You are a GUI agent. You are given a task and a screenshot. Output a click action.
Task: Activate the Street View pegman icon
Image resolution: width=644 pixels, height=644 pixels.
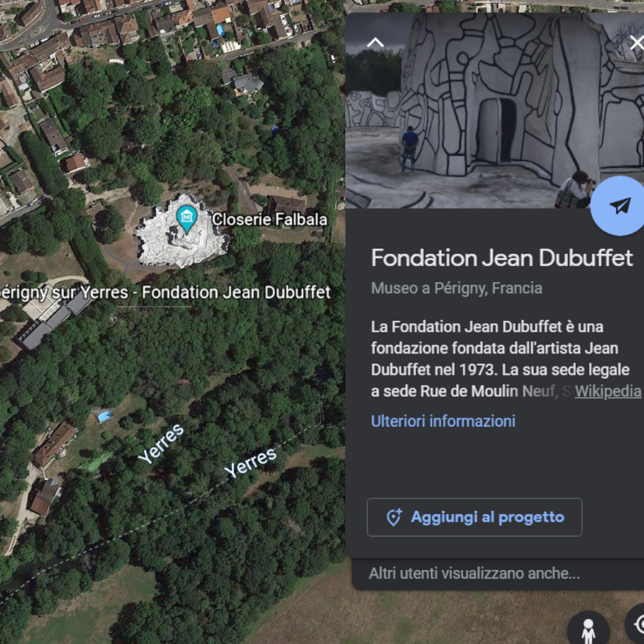pos(588,629)
